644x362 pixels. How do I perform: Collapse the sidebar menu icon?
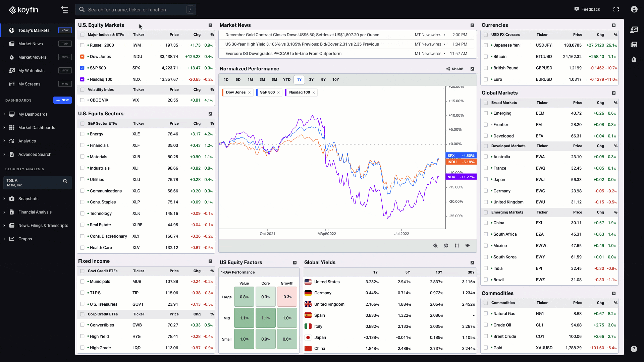point(65,10)
